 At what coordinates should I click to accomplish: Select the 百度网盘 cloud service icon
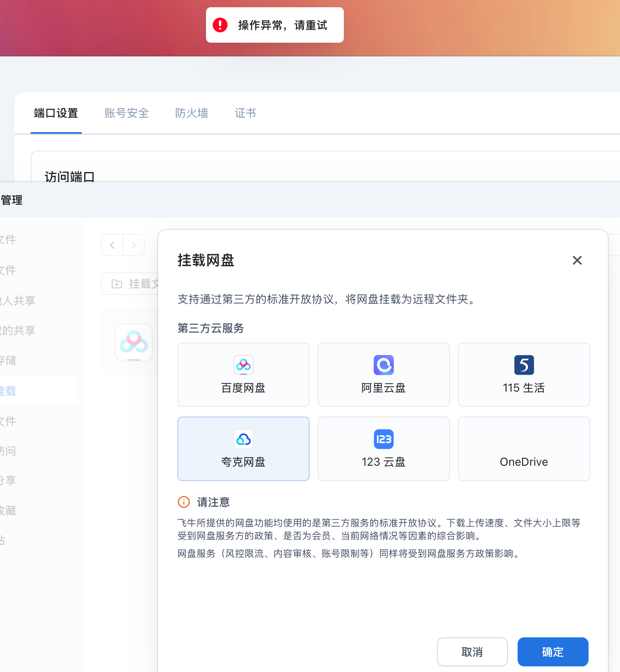243,365
